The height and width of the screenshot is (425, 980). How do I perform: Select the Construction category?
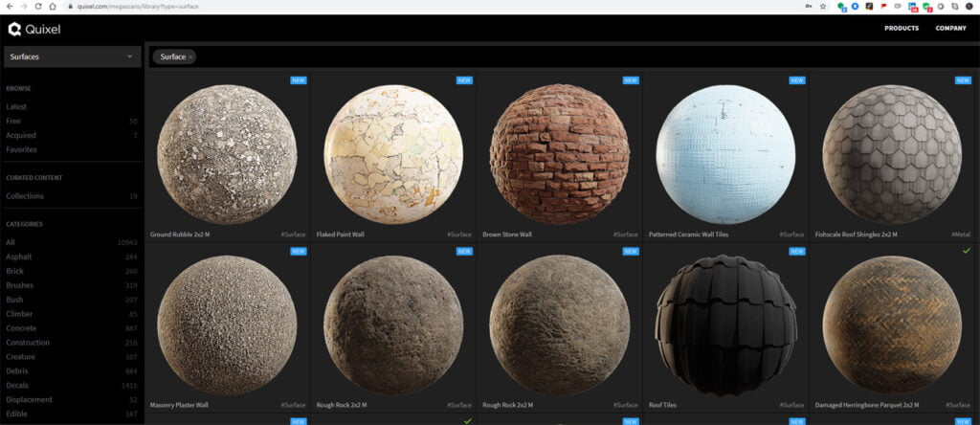tap(28, 343)
